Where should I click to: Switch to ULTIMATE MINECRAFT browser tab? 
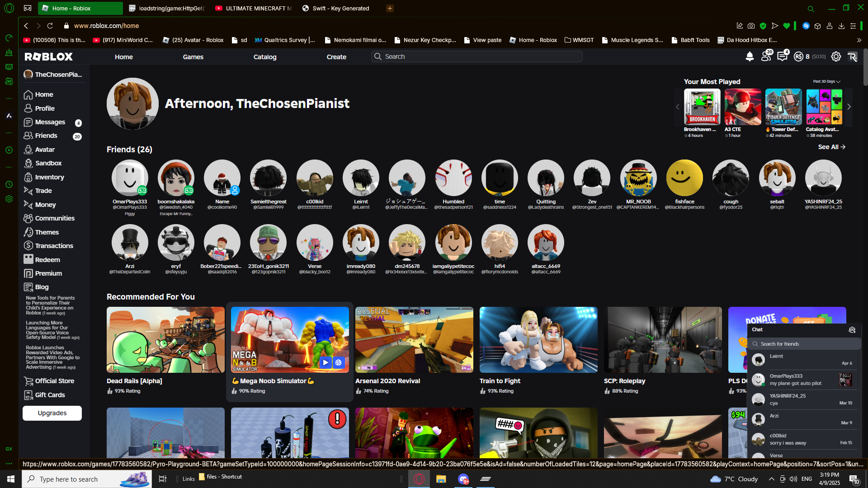tap(253, 8)
